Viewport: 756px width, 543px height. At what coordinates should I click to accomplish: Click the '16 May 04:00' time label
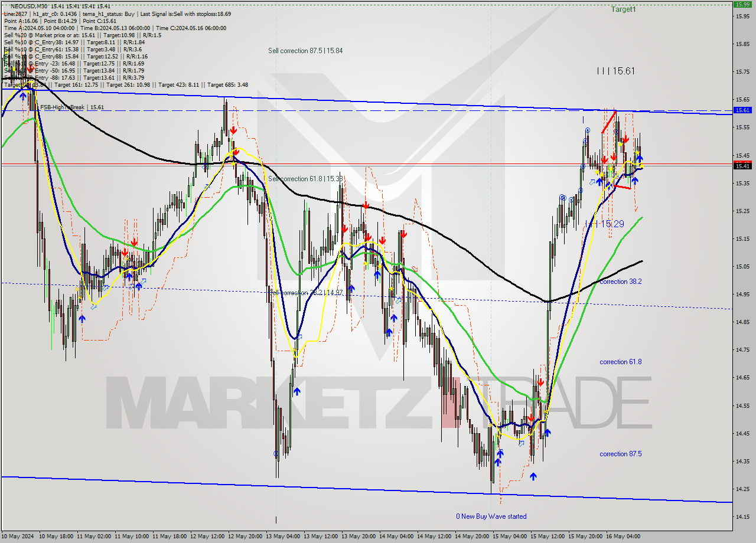pos(624,537)
